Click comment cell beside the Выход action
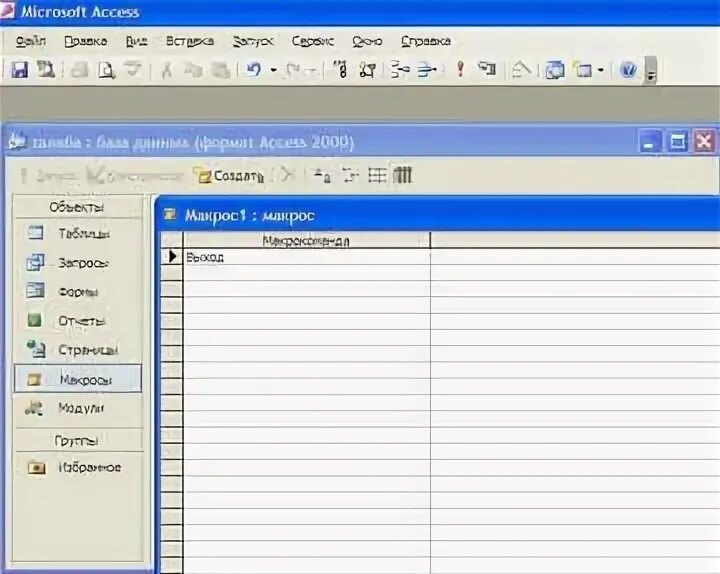This screenshot has height=574, width=720. (575, 257)
